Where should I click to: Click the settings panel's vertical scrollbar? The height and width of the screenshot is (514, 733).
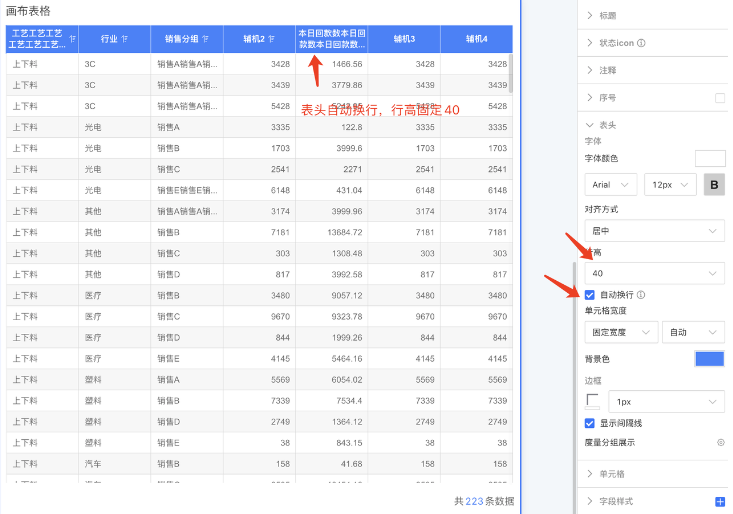pyautogui.click(x=575, y=388)
